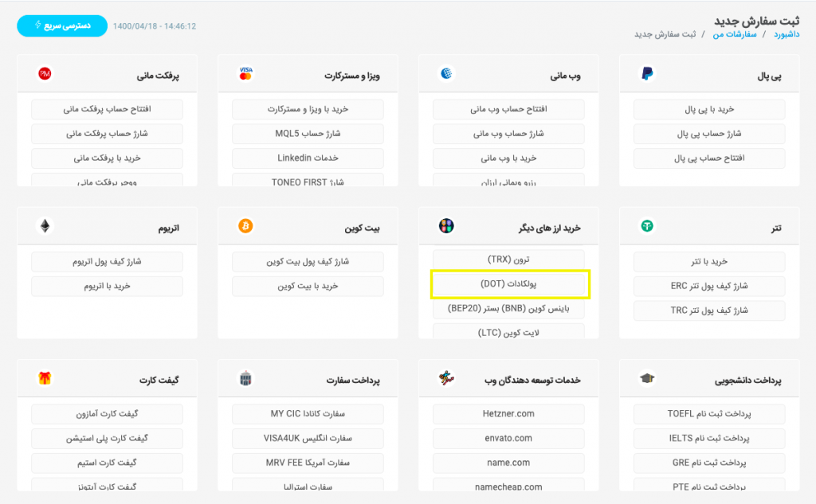Viewport: 816px width, 504px height.
Task: Click the Bitcoin orange icon
Action: point(245,226)
